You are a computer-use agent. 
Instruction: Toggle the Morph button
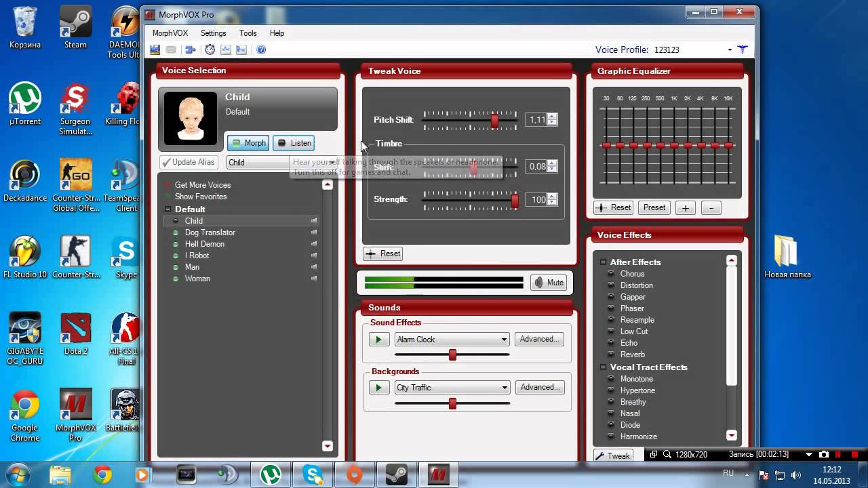[x=248, y=143]
